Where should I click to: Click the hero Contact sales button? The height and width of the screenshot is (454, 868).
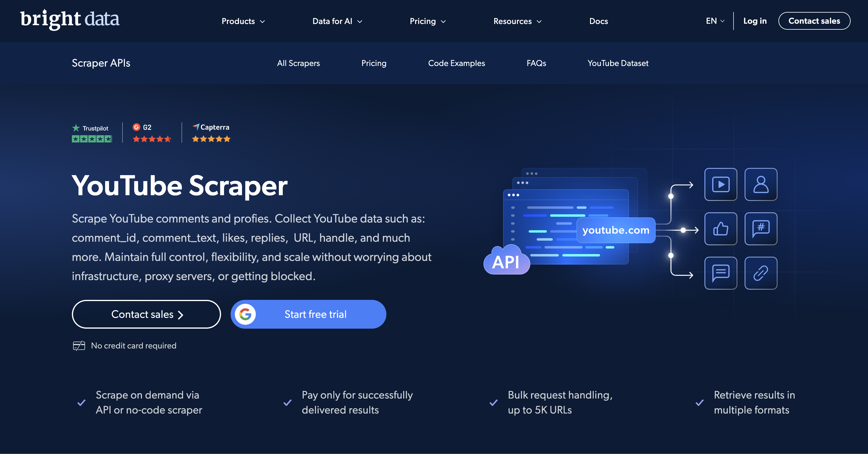click(146, 314)
